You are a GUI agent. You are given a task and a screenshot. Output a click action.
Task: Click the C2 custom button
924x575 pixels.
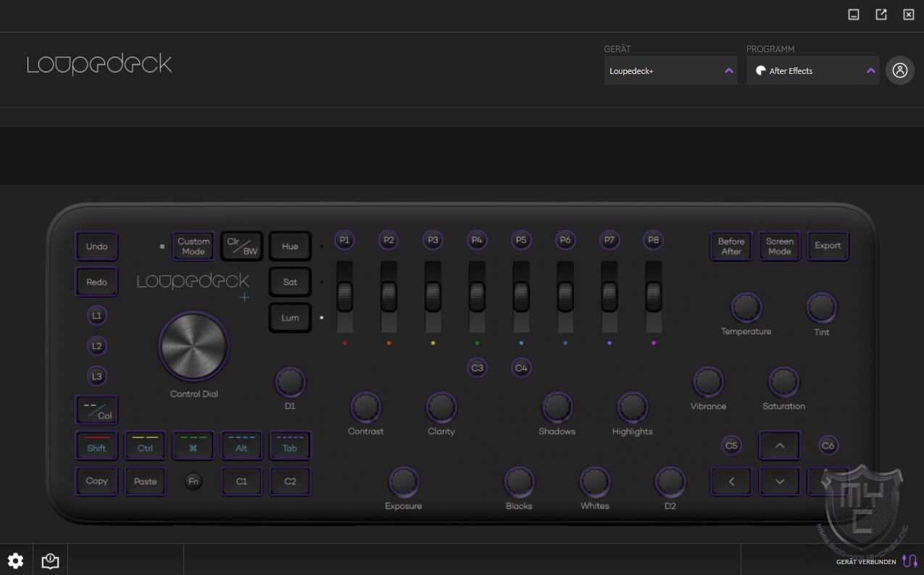290,481
